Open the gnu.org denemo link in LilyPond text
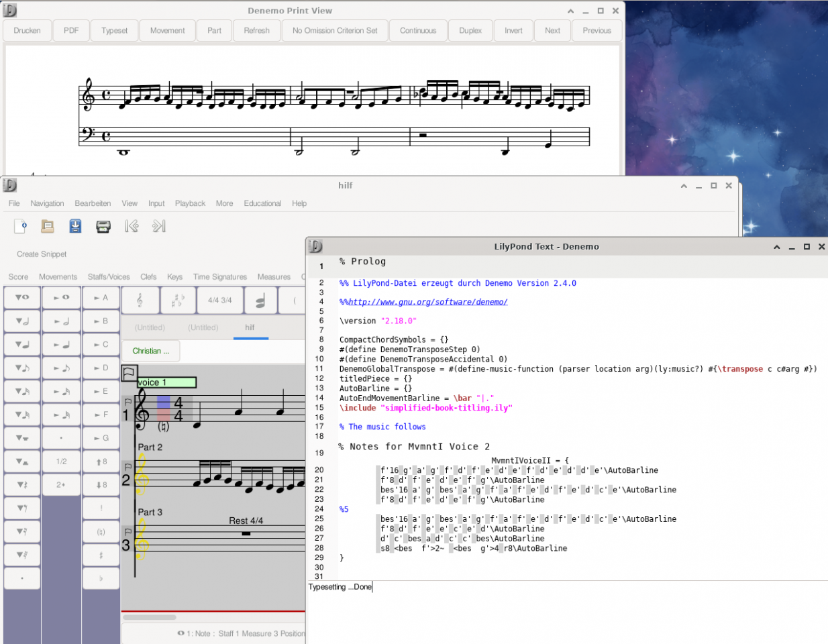This screenshot has height=644, width=828. pos(428,302)
